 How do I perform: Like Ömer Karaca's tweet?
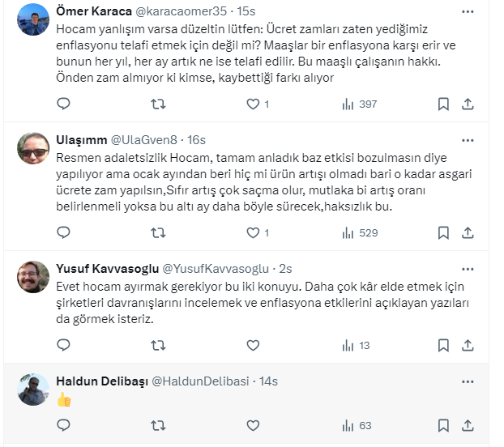click(x=254, y=104)
